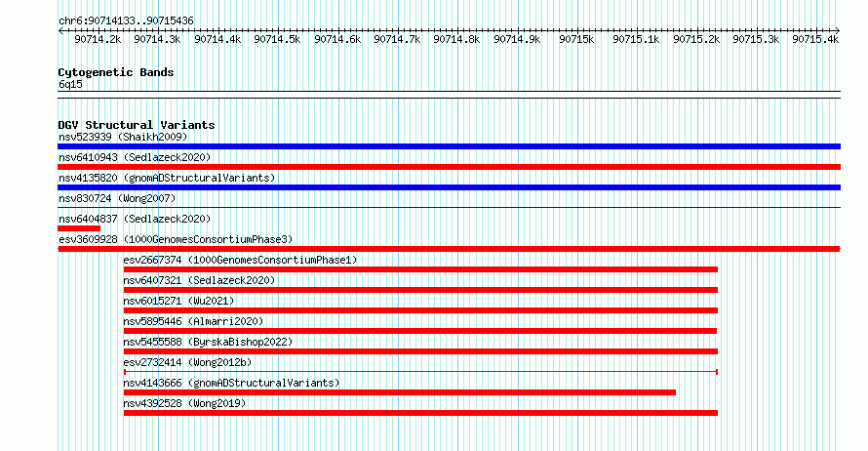868x451 pixels.
Task: Select nsv5455588 (ByrskaBishop2022) variant label
Action: 208,342
